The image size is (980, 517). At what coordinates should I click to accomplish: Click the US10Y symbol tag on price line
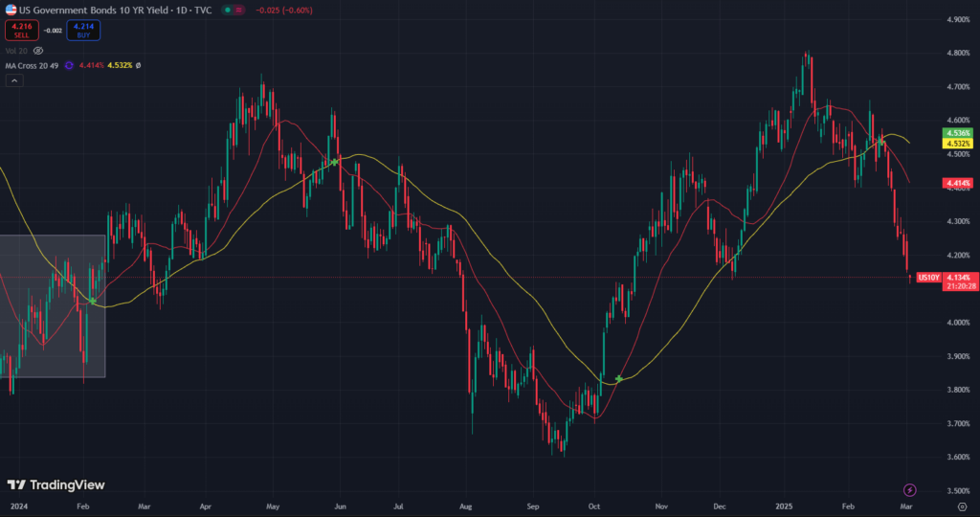click(x=929, y=278)
